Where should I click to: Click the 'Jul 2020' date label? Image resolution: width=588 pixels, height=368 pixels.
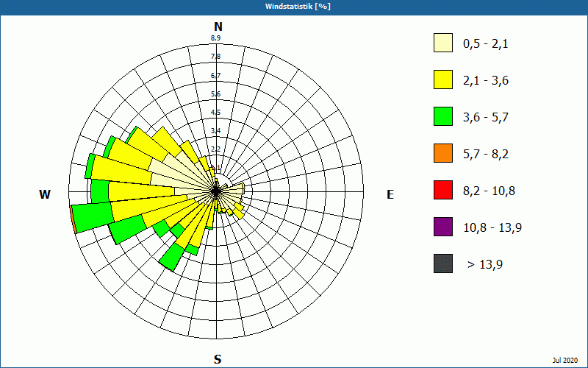(x=565, y=361)
